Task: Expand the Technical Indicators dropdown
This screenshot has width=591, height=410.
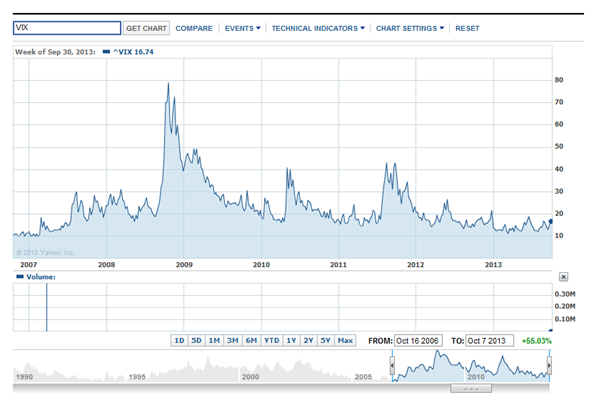Action: (x=318, y=28)
